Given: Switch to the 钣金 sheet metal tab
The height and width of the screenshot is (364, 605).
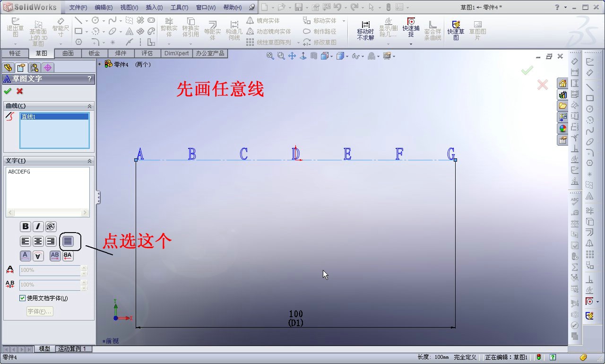Looking at the screenshot, I should pos(95,53).
